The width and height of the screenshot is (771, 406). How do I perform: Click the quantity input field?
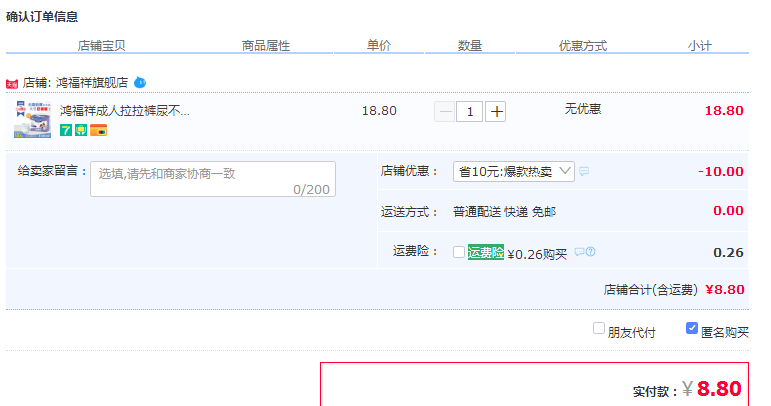click(470, 112)
